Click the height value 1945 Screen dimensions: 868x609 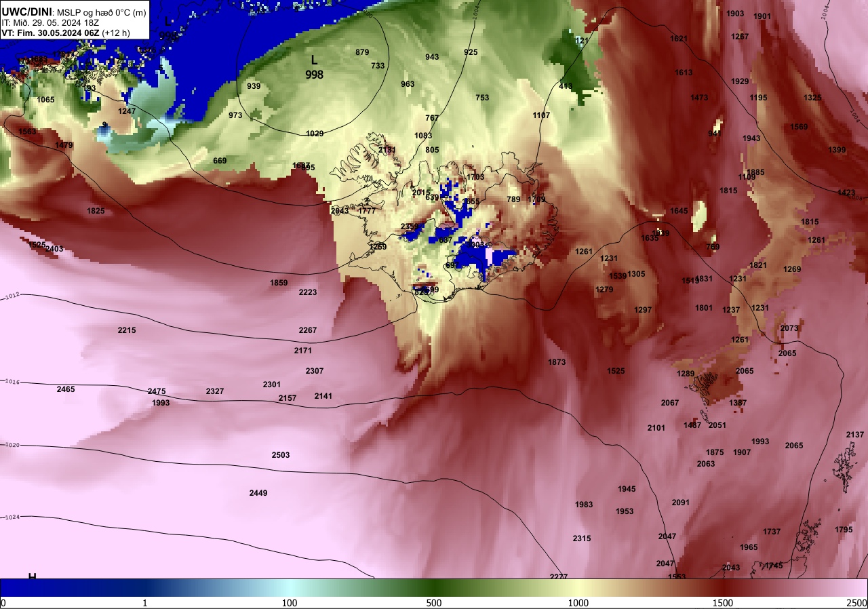[627, 489]
